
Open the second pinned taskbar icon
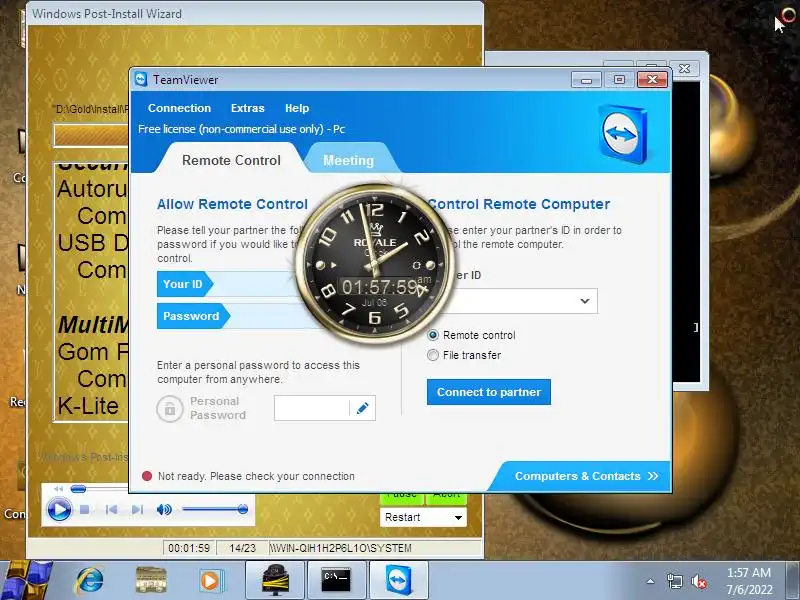coord(151,580)
